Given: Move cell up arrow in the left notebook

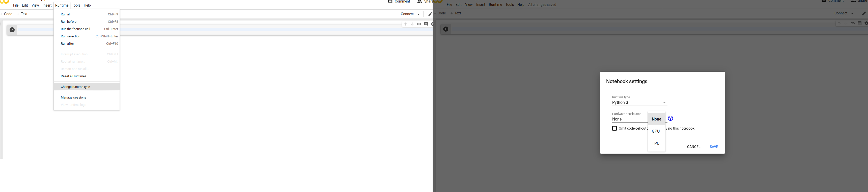Looking at the screenshot, I should pyautogui.click(x=405, y=24).
